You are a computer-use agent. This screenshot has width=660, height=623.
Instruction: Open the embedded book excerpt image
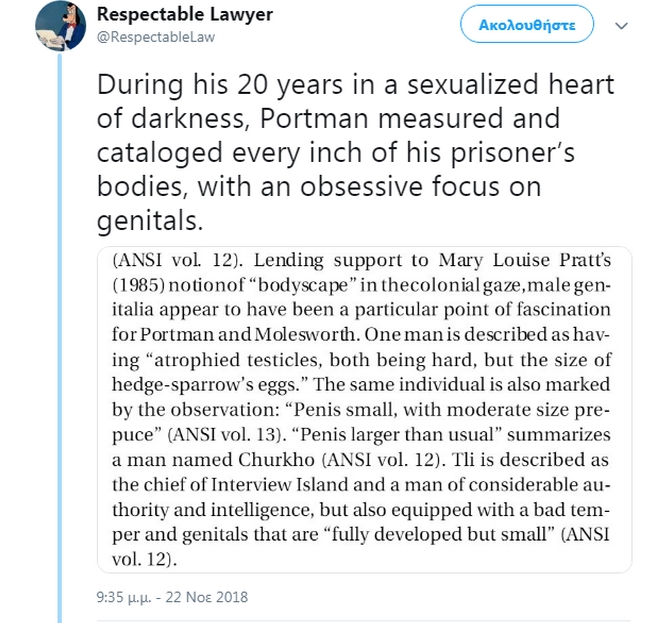[364, 408]
